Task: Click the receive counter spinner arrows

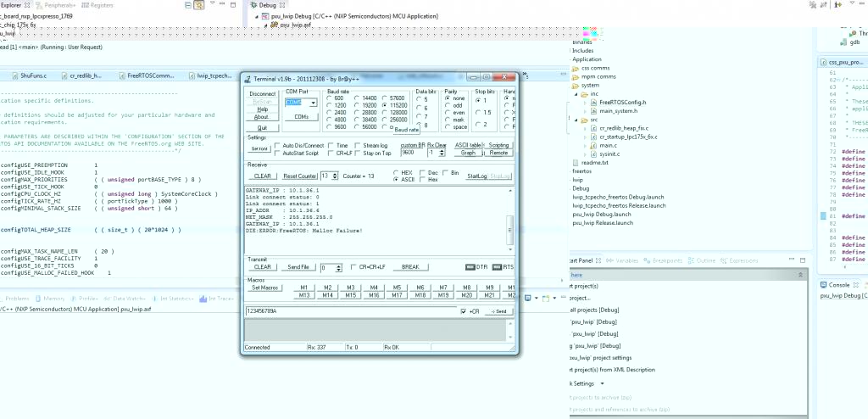Action: coord(334,176)
